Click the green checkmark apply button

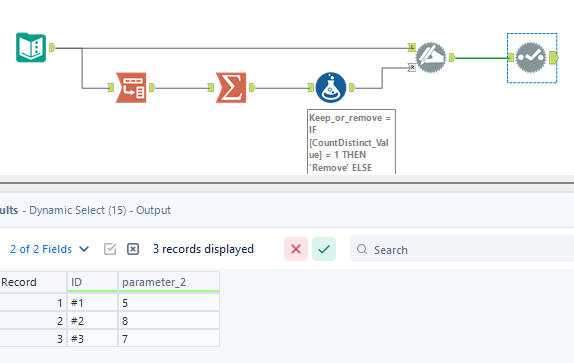point(324,249)
